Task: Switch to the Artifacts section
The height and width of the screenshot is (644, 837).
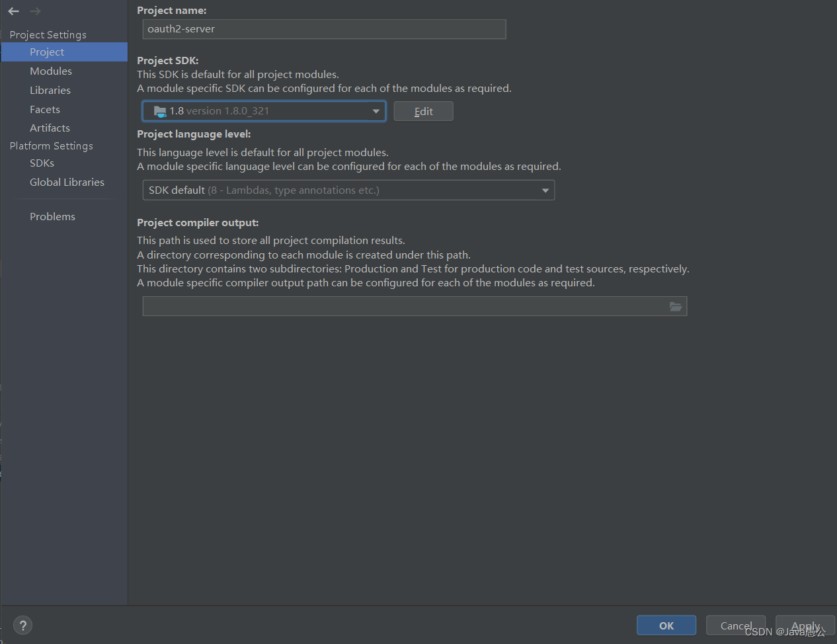Action: coord(50,128)
